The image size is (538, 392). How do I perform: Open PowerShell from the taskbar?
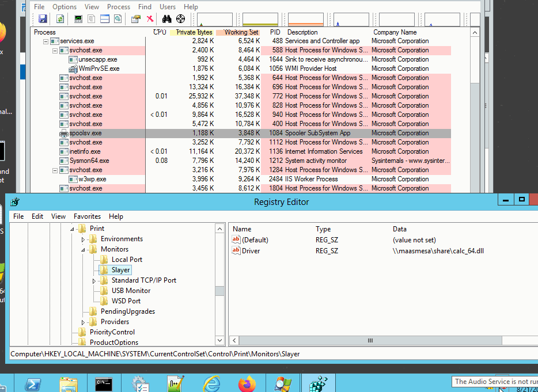click(33, 384)
